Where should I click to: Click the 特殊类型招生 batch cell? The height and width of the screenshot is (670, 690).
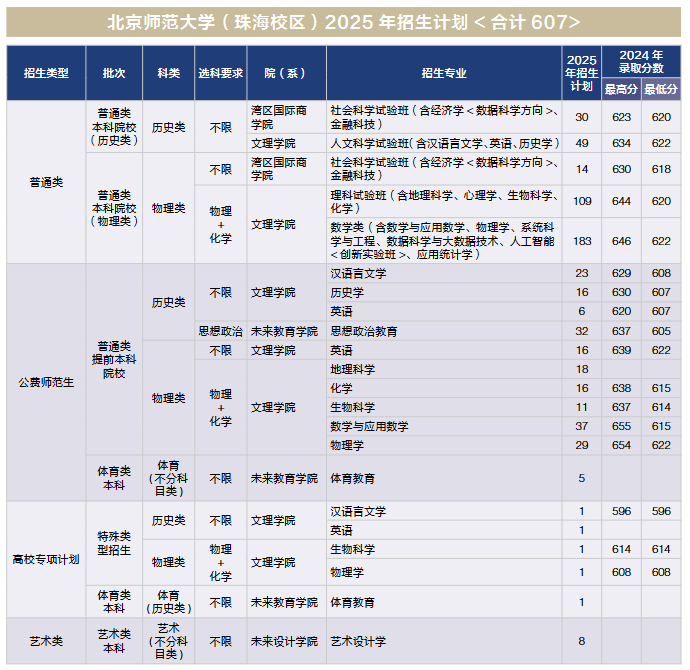[x=114, y=543]
